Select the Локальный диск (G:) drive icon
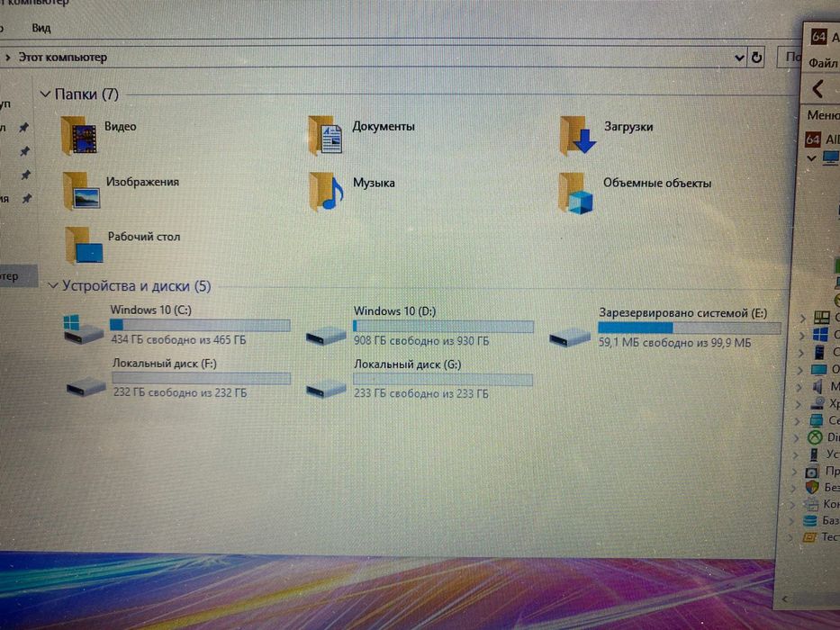 coord(326,389)
